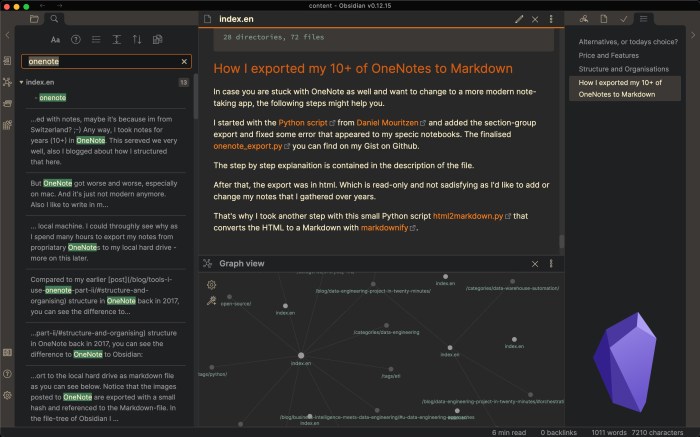
Task: Switch to the outline tab in right sidebar
Action: [643, 18]
